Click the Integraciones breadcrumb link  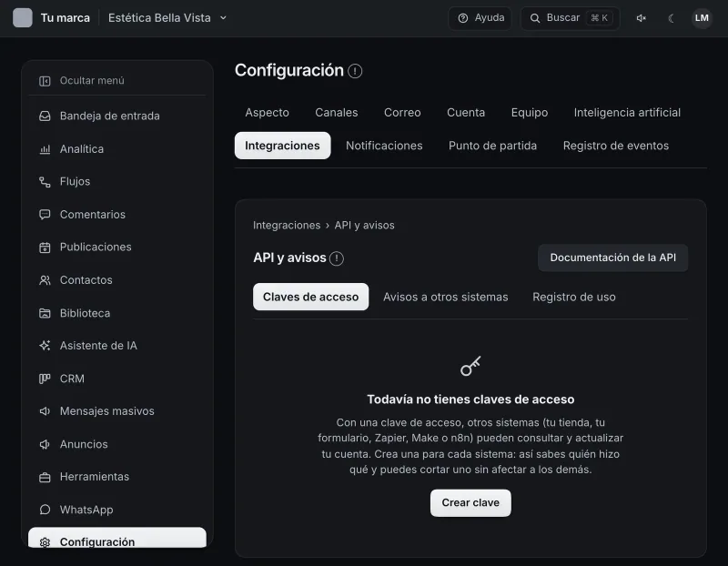tap(287, 225)
